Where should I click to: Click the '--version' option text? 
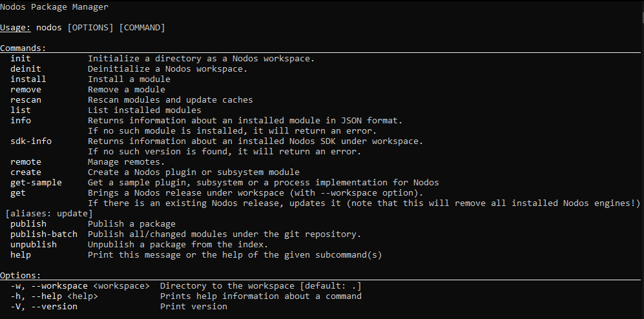point(54,307)
